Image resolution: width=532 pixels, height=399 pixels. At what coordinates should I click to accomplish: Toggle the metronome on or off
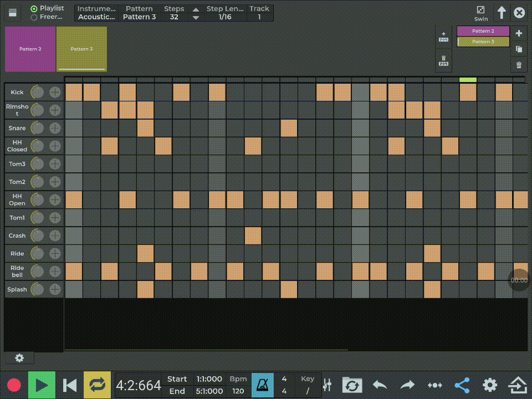[x=262, y=385]
